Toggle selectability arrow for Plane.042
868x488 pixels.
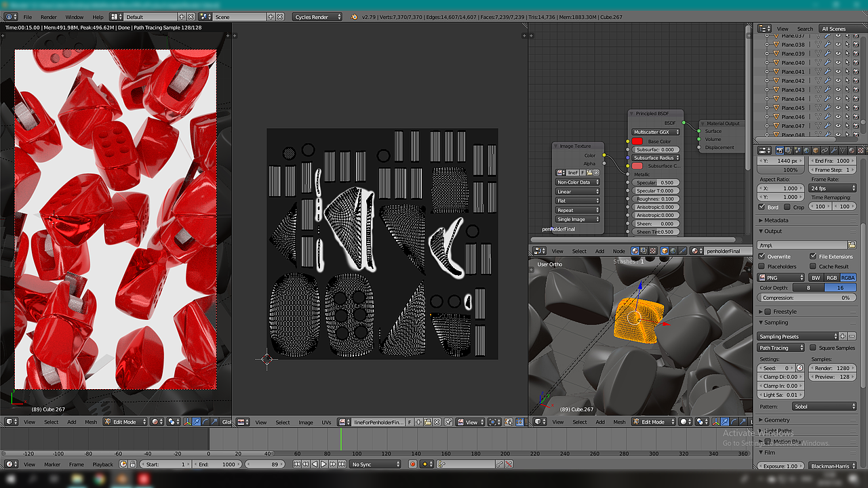[x=846, y=81]
